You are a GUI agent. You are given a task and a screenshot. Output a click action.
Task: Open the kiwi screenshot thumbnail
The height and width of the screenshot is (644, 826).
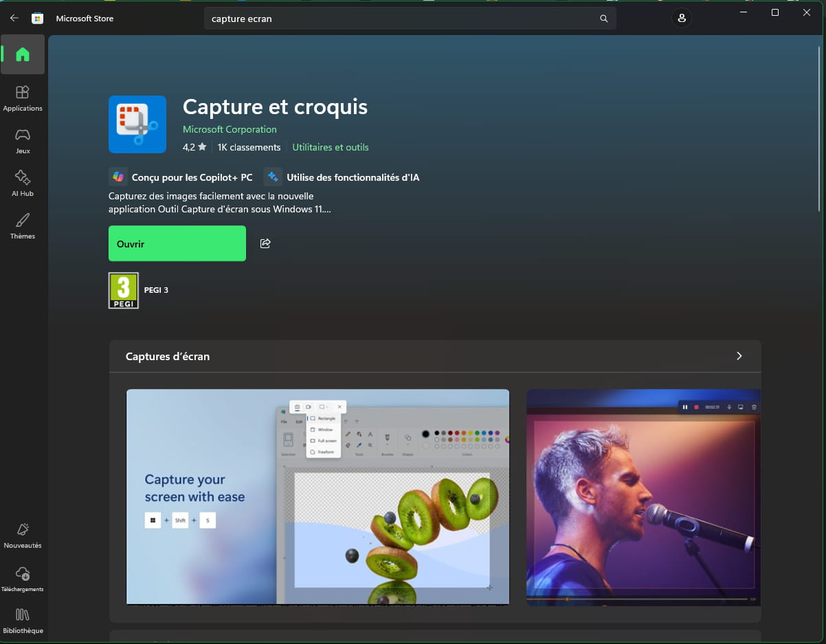317,497
